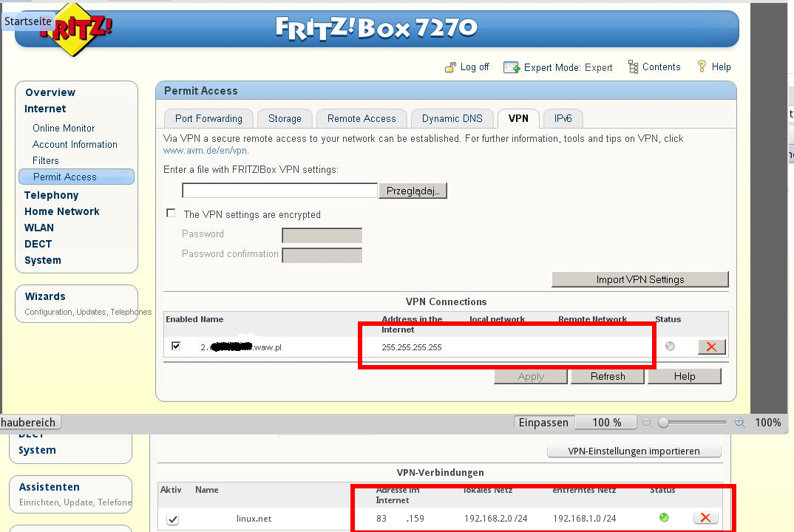This screenshot has height=532, width=794.
Task: Click the linux.net connection name
Action: (x=254, y=519)
